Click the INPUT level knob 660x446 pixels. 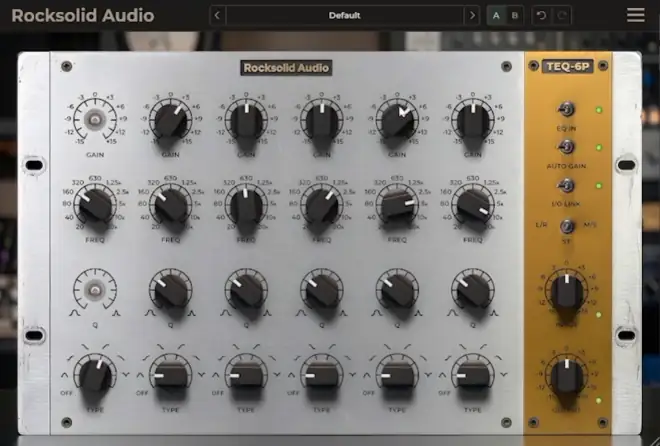(567, 292)
